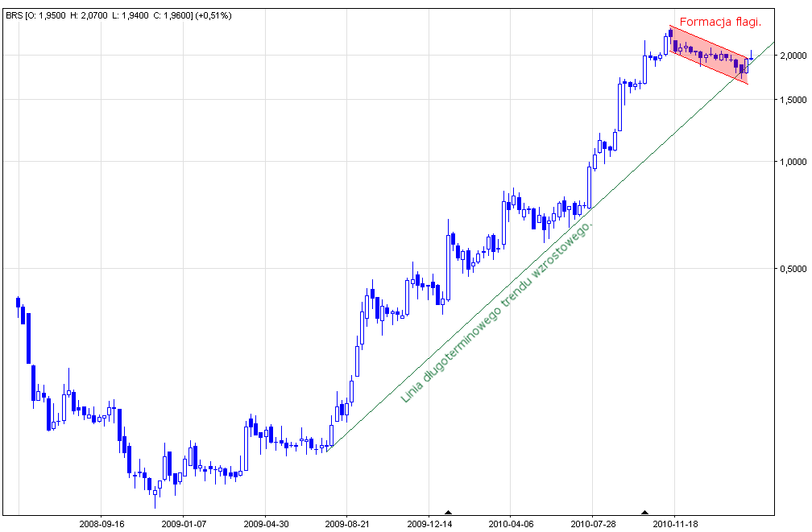
Task: Click the 2009-04-30 date axis label
Action: point(265,523)
